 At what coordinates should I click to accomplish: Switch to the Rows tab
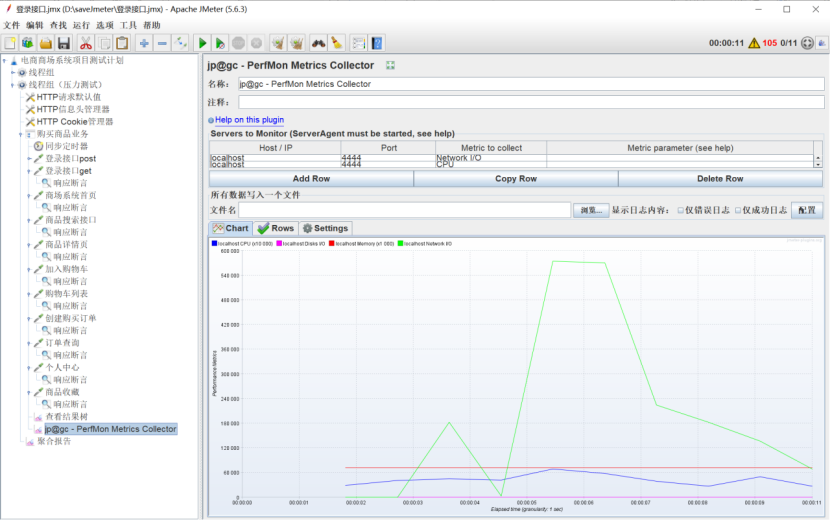pyautogui.click(x=276, y=228)
